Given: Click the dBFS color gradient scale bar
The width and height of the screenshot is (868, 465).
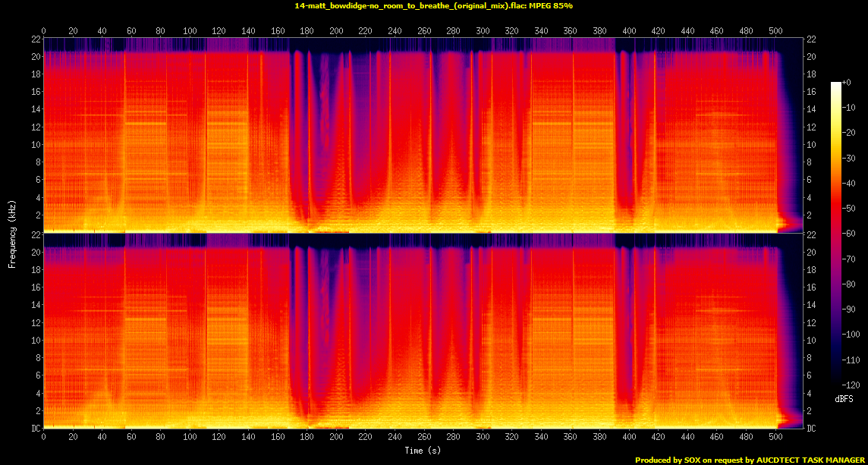Looking at the screenshot, I should [x=836, y=233].
